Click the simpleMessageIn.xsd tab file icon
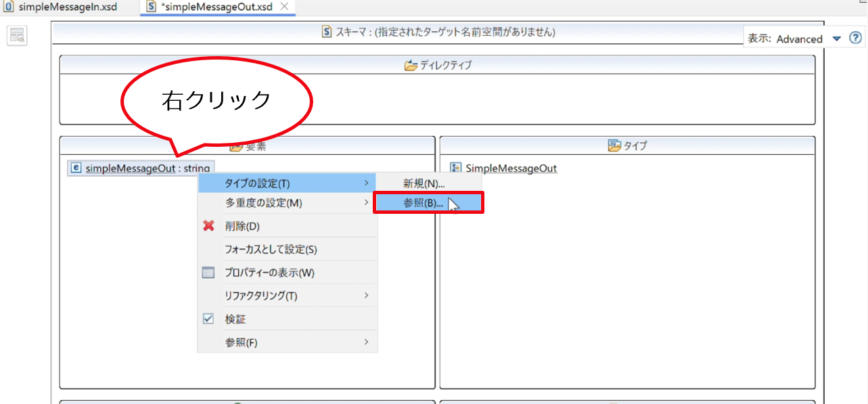The image size is (868, 404). (x=9, y=6)
